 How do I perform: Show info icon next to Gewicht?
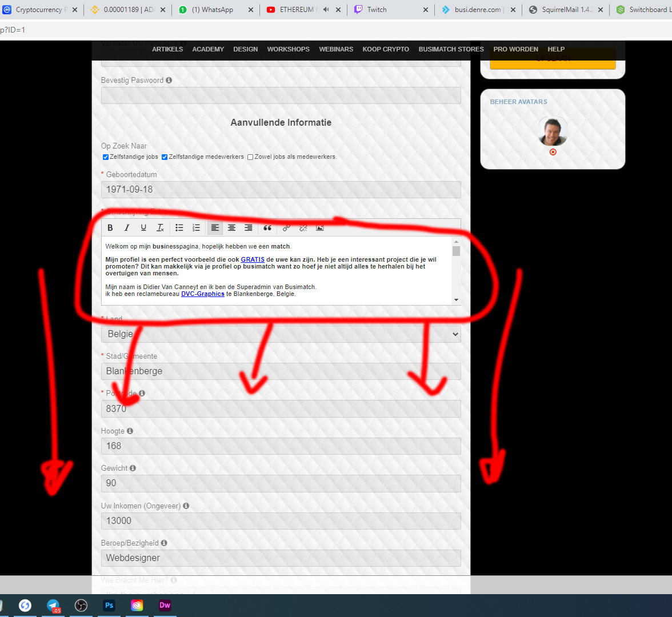click(133, 468)
